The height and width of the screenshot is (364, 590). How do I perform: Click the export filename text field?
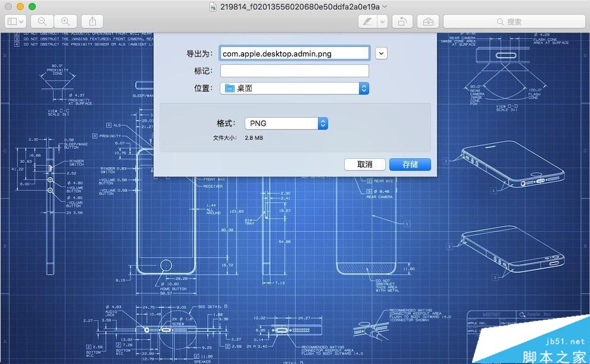(294, 54)
